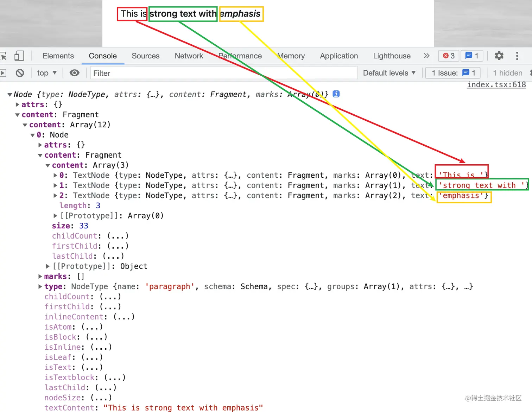The height and width of the screenshot is (412, 532).
Task: Click the 1 Issue button
Action: coord(452,73)
